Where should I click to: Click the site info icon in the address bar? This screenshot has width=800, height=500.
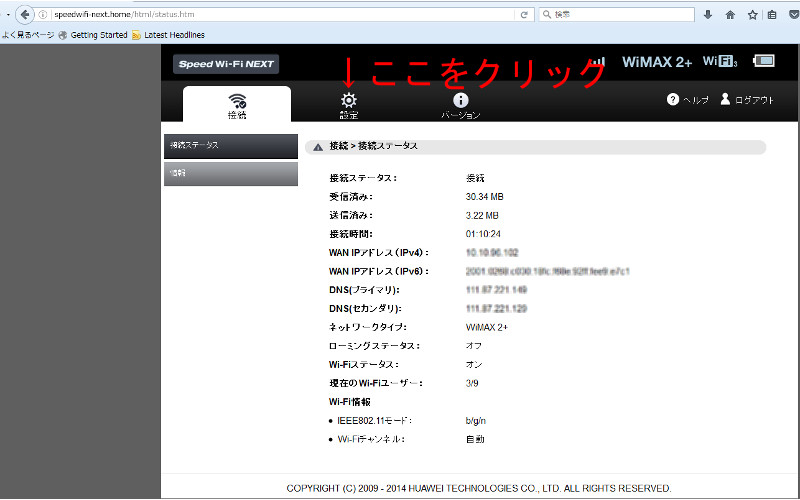point(43,14)
